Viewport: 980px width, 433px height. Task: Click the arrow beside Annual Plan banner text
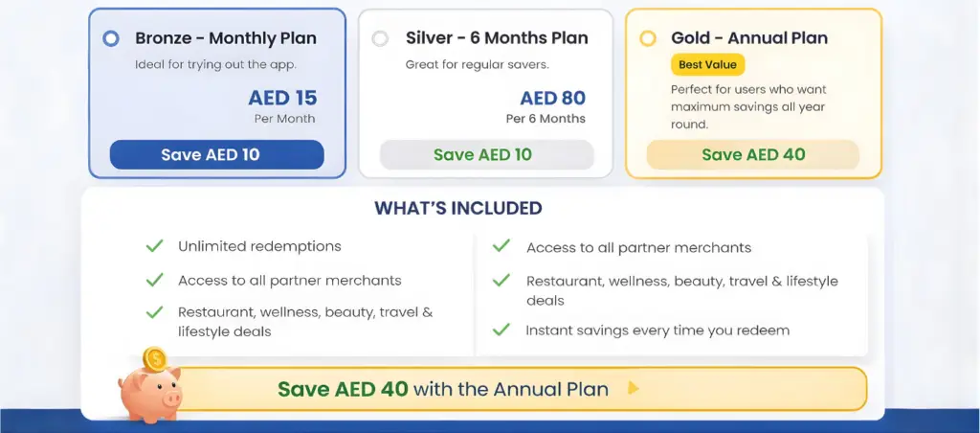632,389
